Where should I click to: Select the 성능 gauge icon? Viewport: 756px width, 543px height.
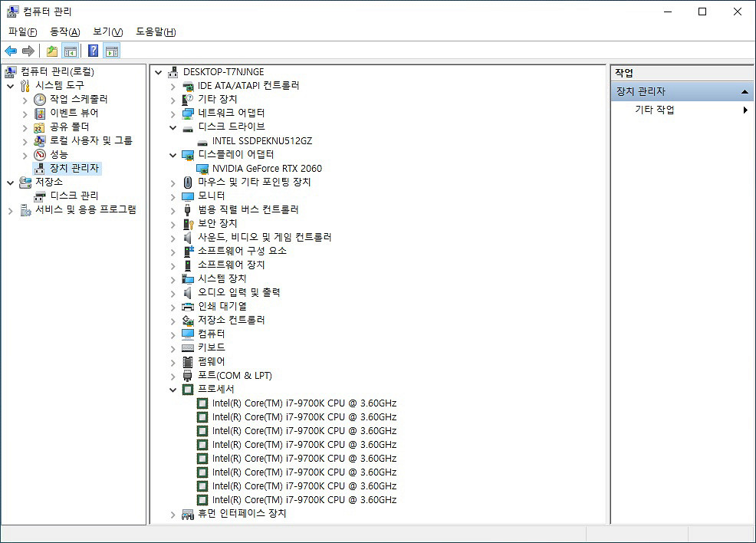point(40,155)
